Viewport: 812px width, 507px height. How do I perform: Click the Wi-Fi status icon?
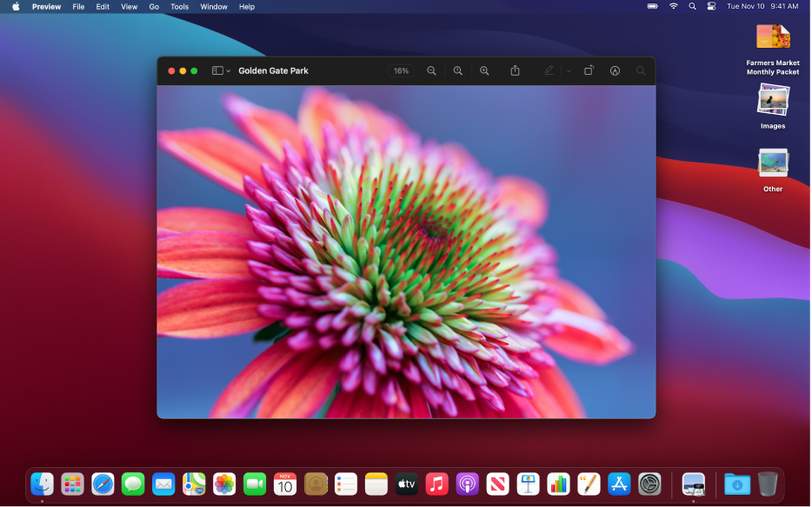[673, 6]
